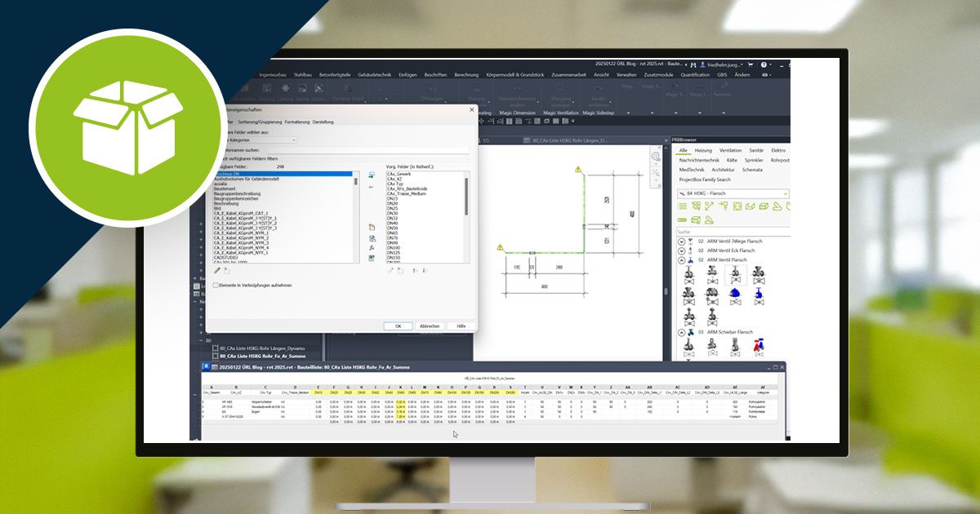Select the blue valve family thumbnail
The width and height of the screenshot is (980, 514).
click(x=735, y=295)
